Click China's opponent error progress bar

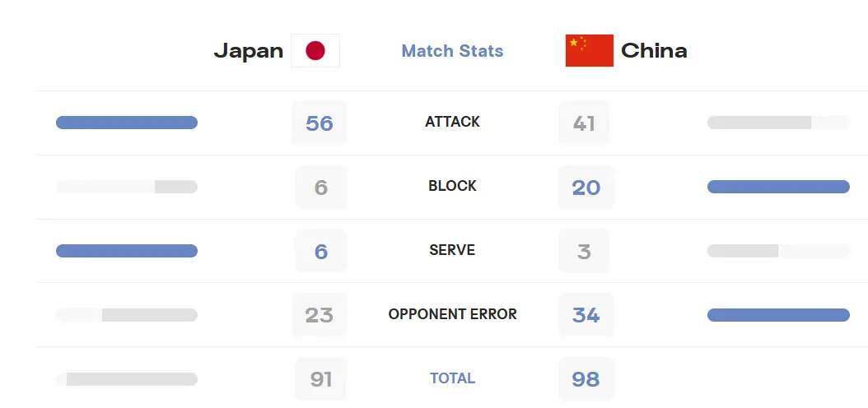pos(778,315)
